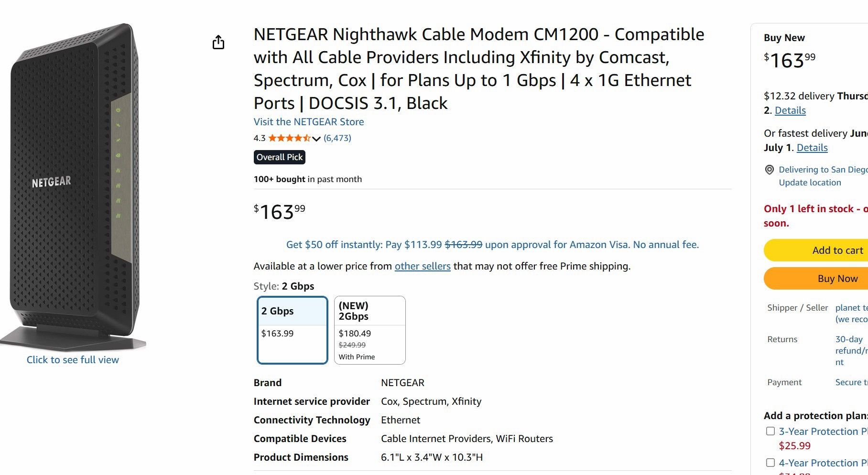Click the Buy Now button

(816, 279)
